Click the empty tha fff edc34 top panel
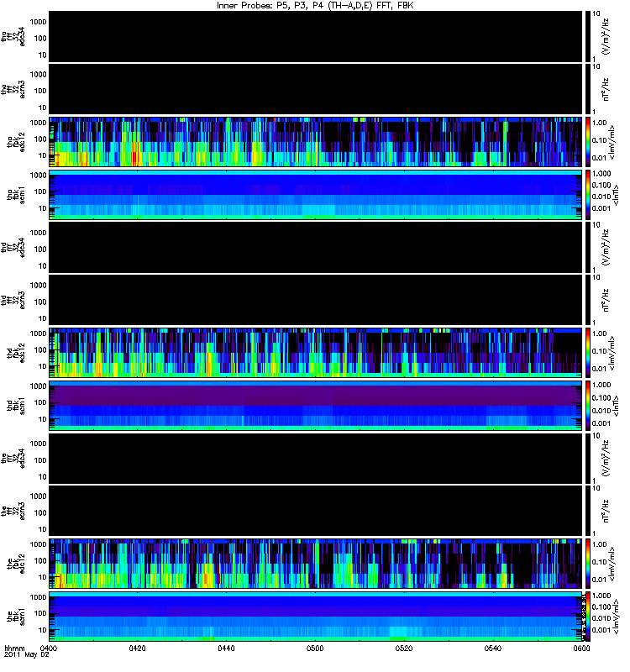Screen dimensions: 630x672 [x=316, y=36]
